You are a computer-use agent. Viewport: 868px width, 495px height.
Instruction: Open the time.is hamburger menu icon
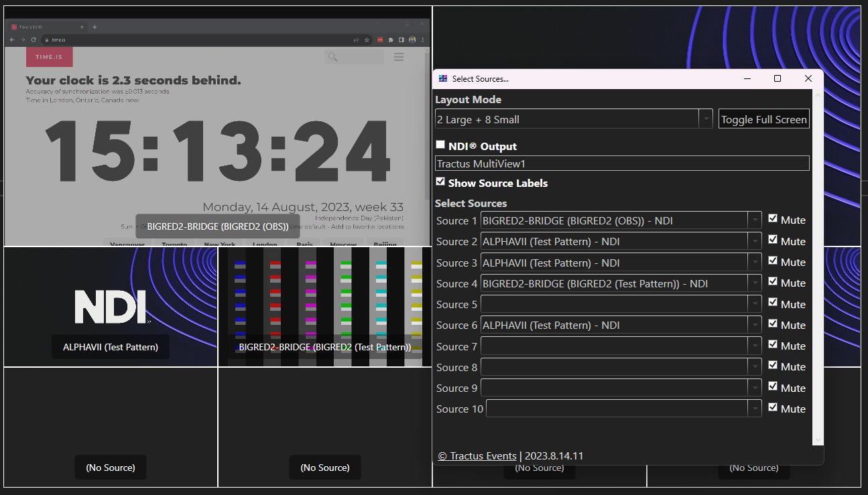coord(399,57)
